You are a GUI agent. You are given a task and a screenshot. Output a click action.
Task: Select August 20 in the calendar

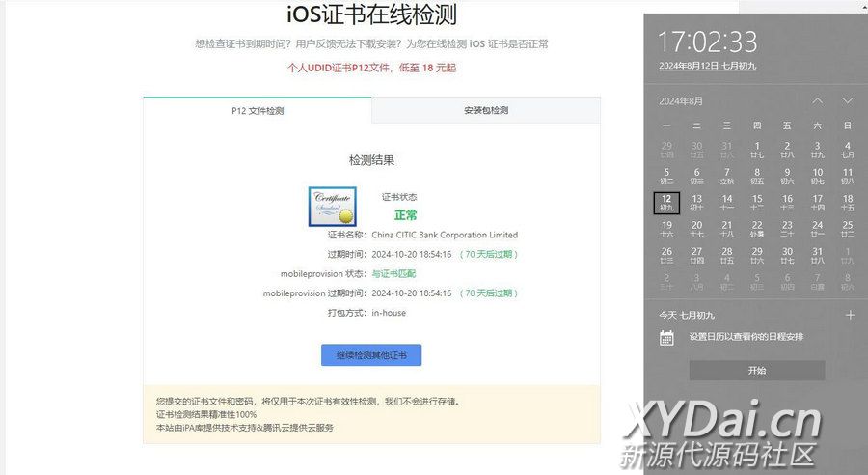coord(696,229)
